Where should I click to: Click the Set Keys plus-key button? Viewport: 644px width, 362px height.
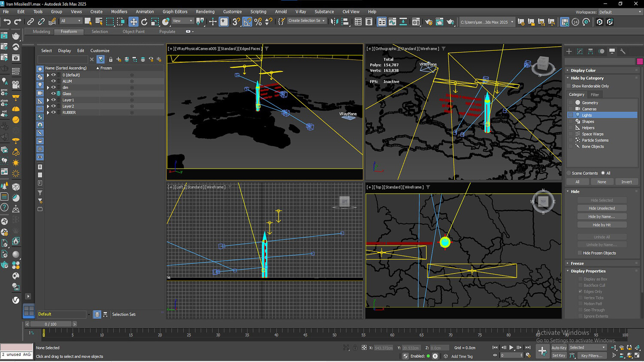pos(542,351)
